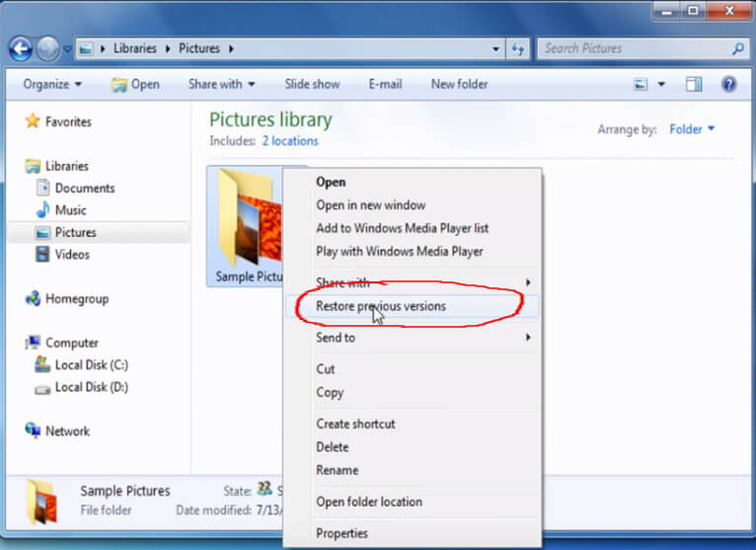Viewport: 756px width, 550px height.
Task: Choose Open in new window
Action: coord(413,205)
